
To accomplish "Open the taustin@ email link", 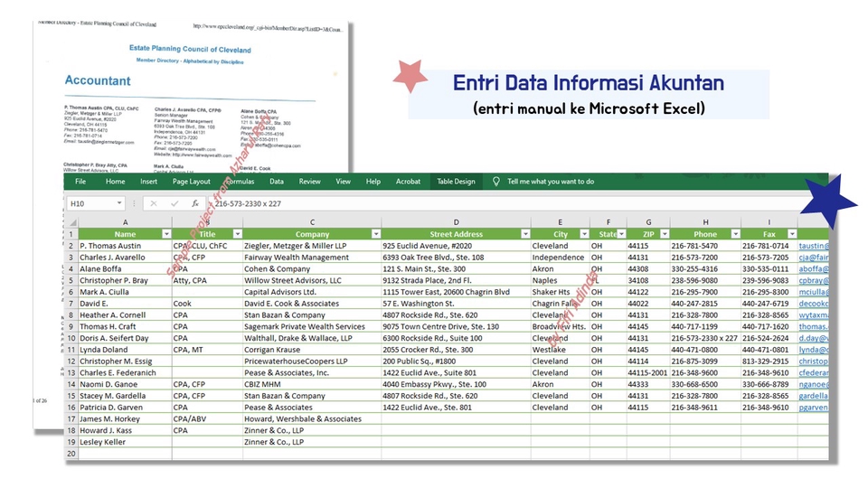I will (813, 246).
